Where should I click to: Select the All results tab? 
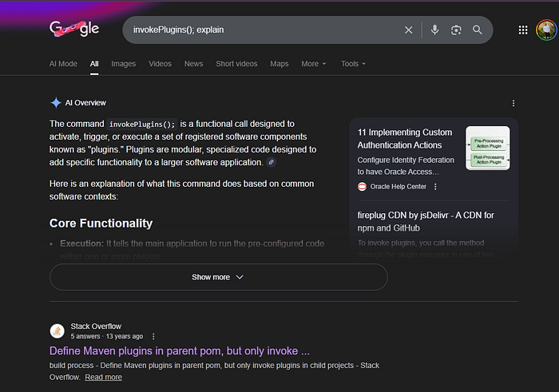94,64
